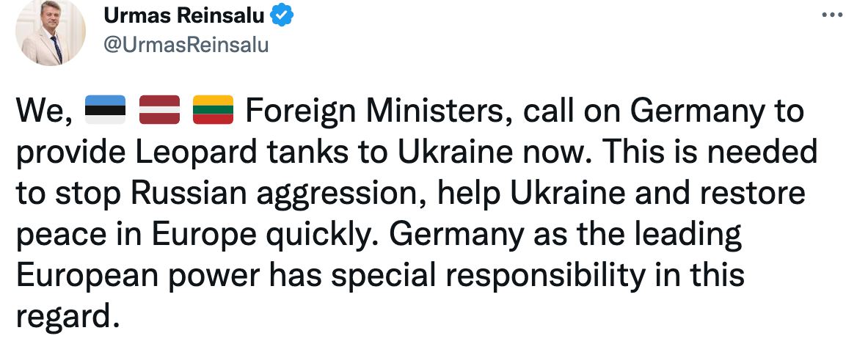
Task: Click the display name Urmas Reinsalu
Action: pyautogui.click(x=183, y=17)
